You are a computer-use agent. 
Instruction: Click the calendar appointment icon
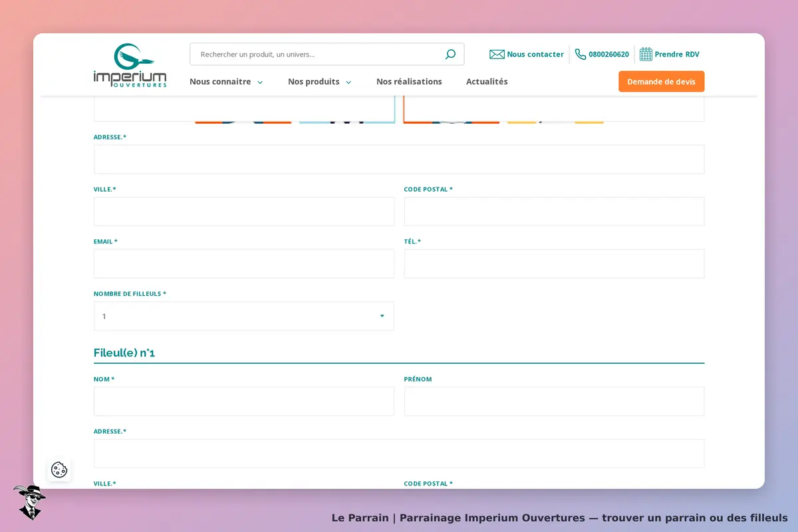(x=646, y=55)
